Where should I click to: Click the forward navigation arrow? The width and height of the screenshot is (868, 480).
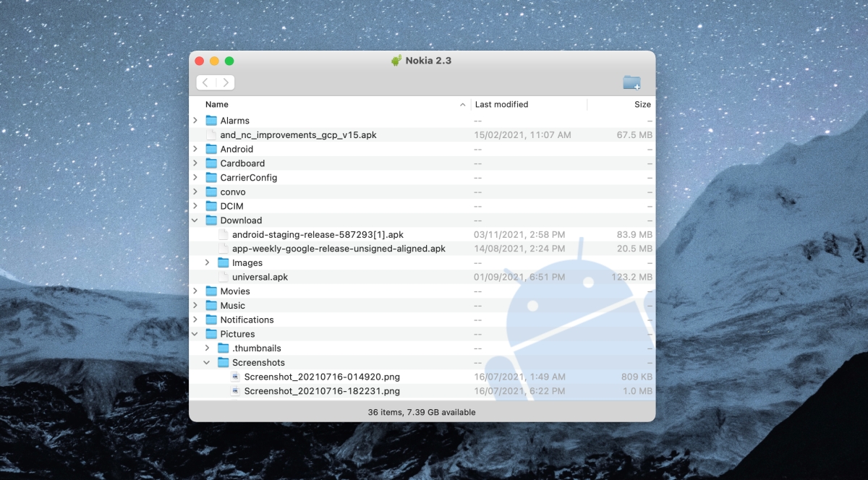tap(225, 82)
